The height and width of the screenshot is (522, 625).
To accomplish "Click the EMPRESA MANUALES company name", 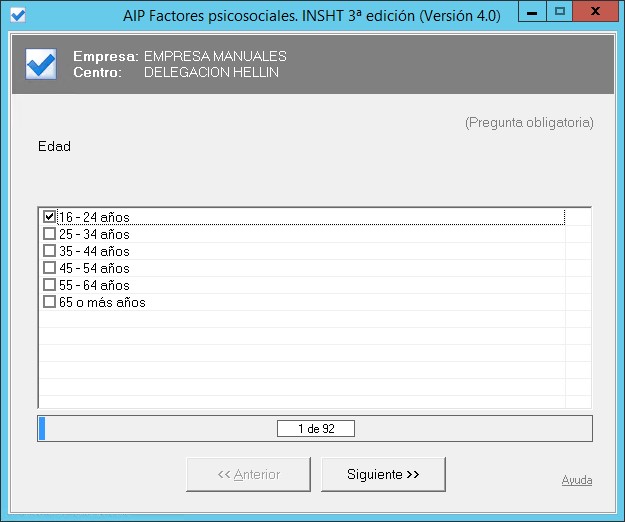I will 215,56.
